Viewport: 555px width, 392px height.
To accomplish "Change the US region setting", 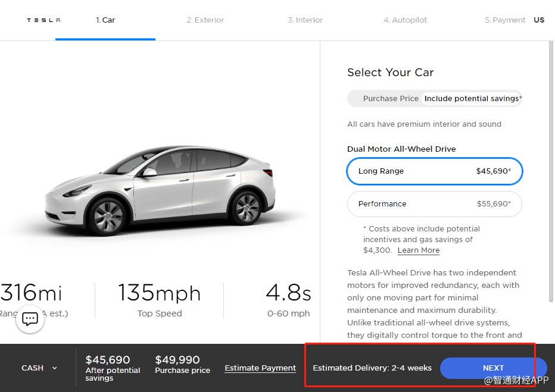I will click(539, 20).
